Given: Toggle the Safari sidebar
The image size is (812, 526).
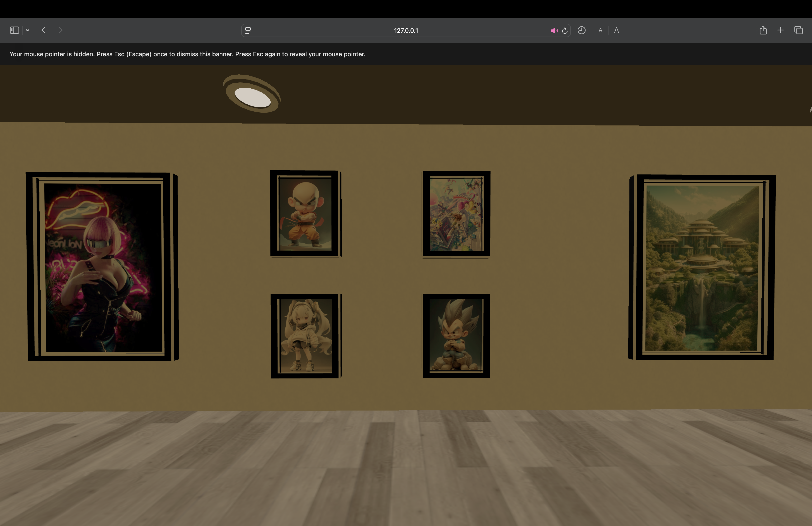Looking at the screenshot, I should click(14, 30).
